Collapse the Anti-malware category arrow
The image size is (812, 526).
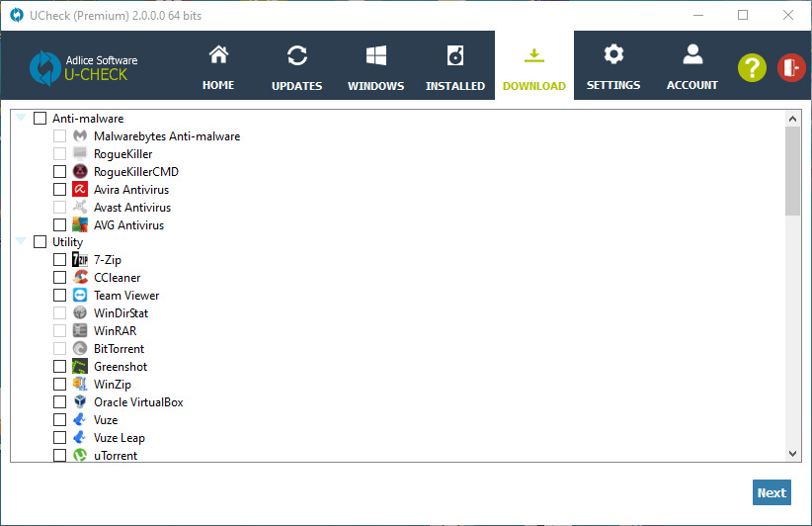22,119
